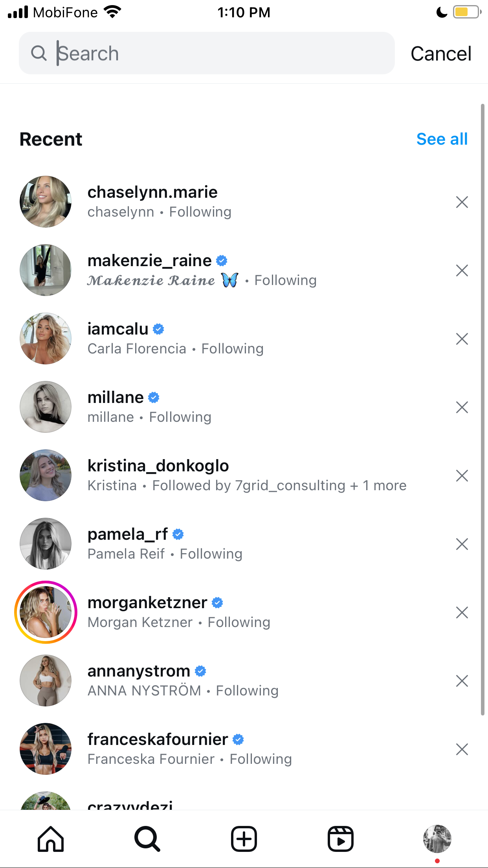
Task: Open the new post plus icon
Action: (244, 839)
